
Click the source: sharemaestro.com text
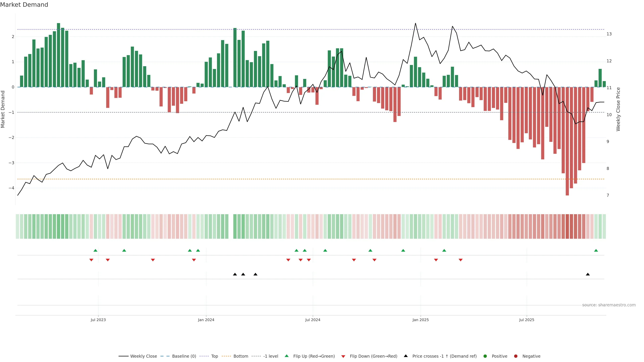pyautogui.click(x=609, y=305)
